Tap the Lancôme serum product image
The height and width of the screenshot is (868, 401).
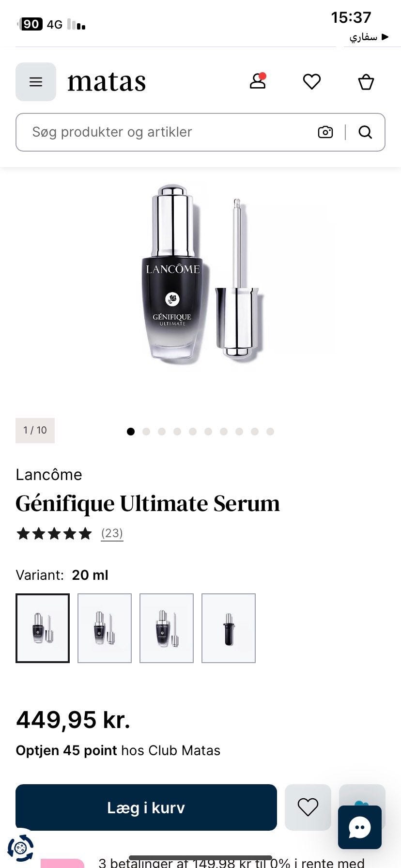click(200, 274)
